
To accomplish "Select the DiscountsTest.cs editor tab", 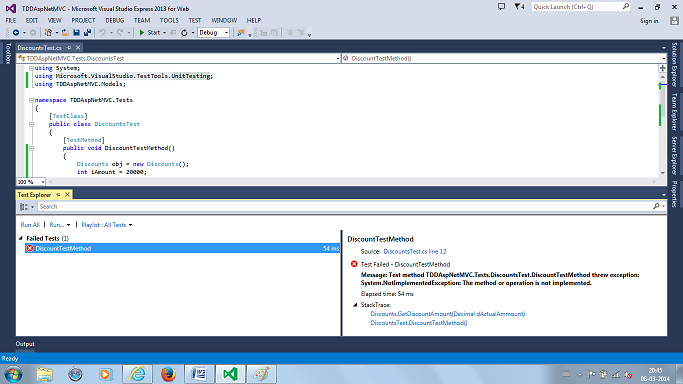I will pyautogui.click(x=40, y=48).
